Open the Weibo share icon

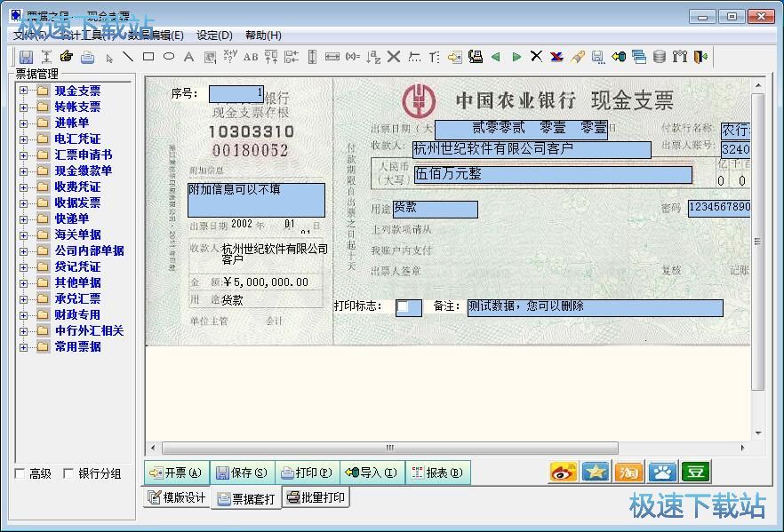point(564,472)
